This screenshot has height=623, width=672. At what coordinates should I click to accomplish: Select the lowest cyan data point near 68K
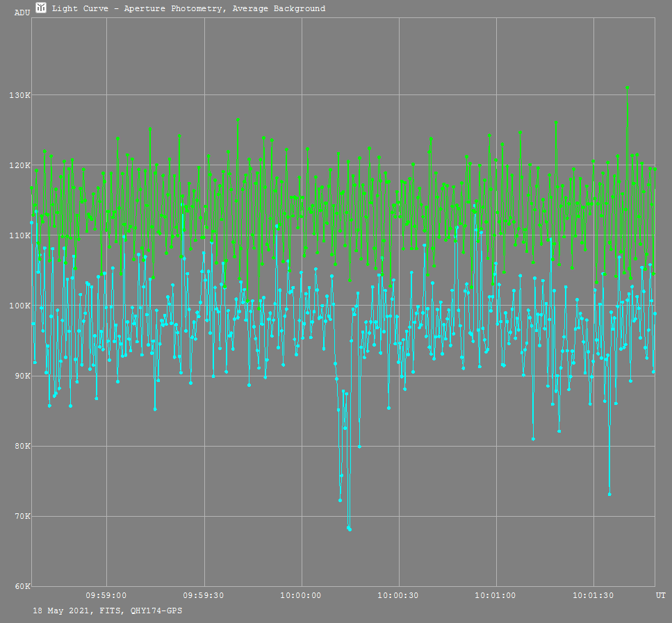pyautogui.click(x=350, y=530)
